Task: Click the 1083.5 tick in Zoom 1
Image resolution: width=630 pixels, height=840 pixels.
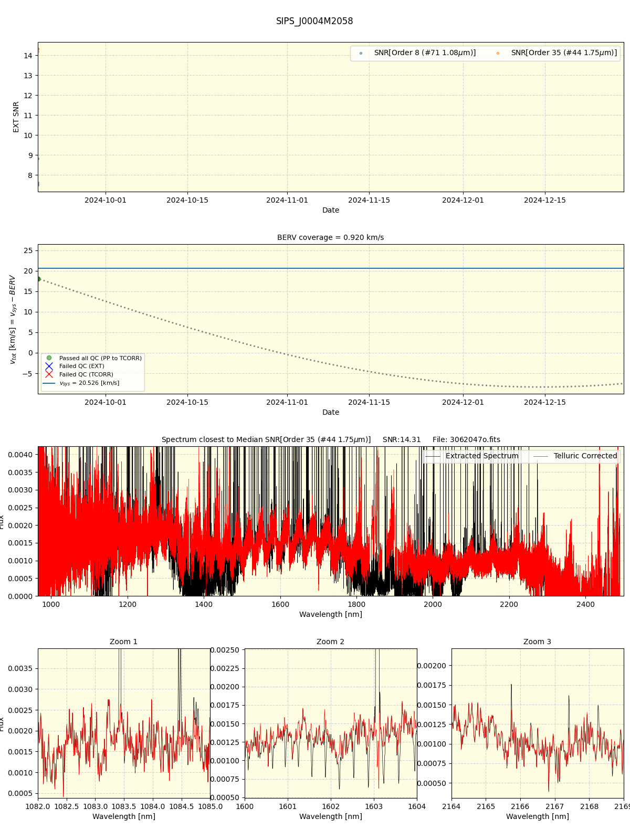Action: coord(124,806)
